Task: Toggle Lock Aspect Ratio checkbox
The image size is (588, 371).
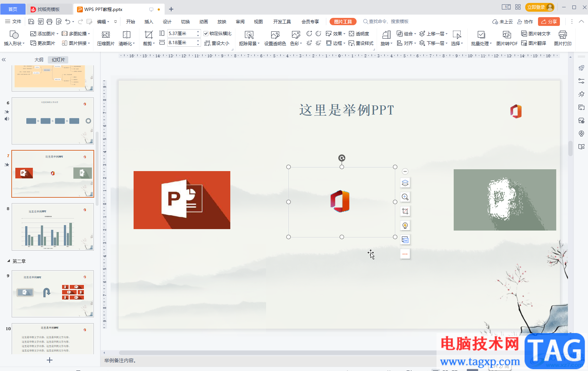Action: (x=206, y=34)
